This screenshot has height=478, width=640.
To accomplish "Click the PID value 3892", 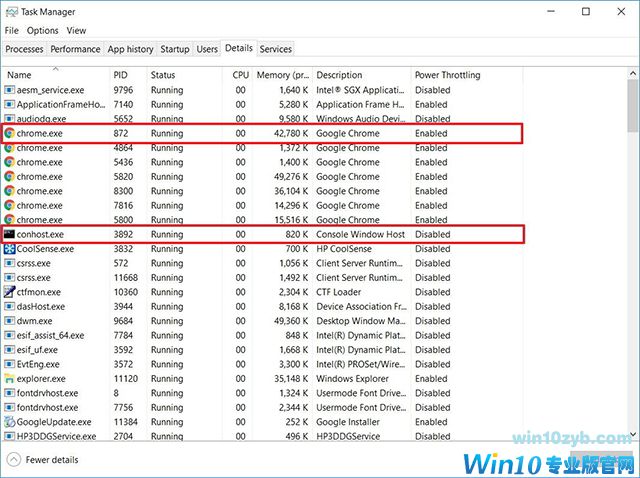I will point(123,234).
